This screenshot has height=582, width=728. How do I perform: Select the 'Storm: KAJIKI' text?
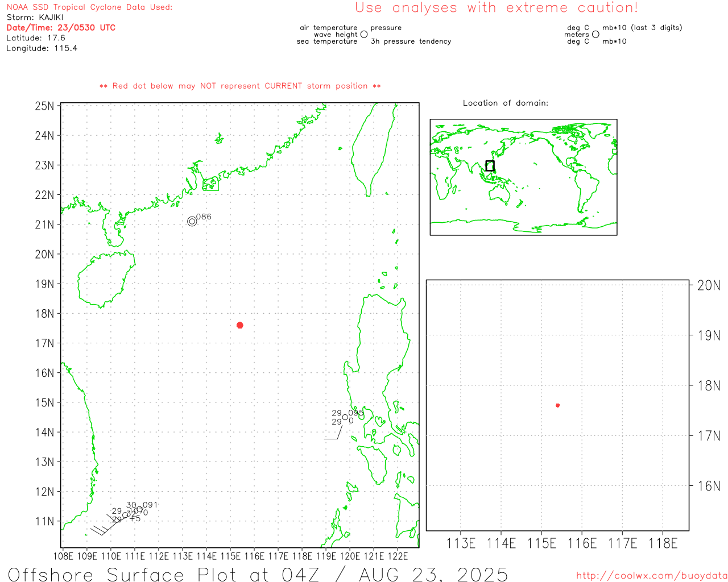(35, 18)
